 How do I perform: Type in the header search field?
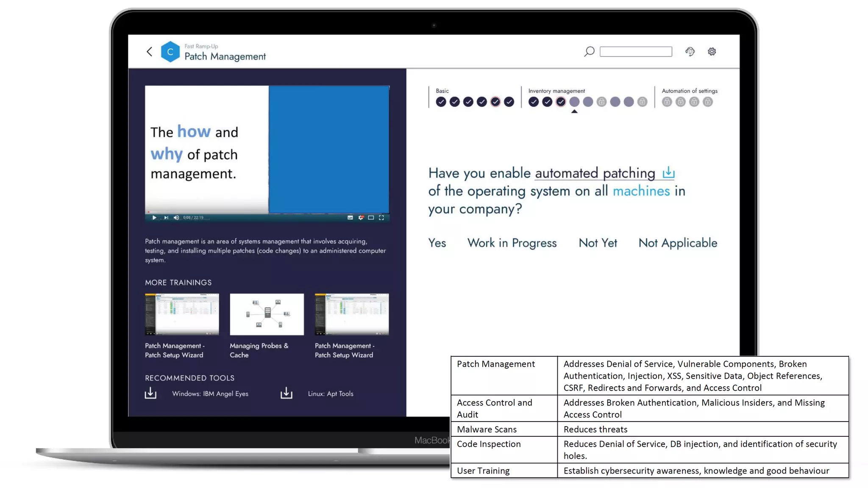coord(636,52)
